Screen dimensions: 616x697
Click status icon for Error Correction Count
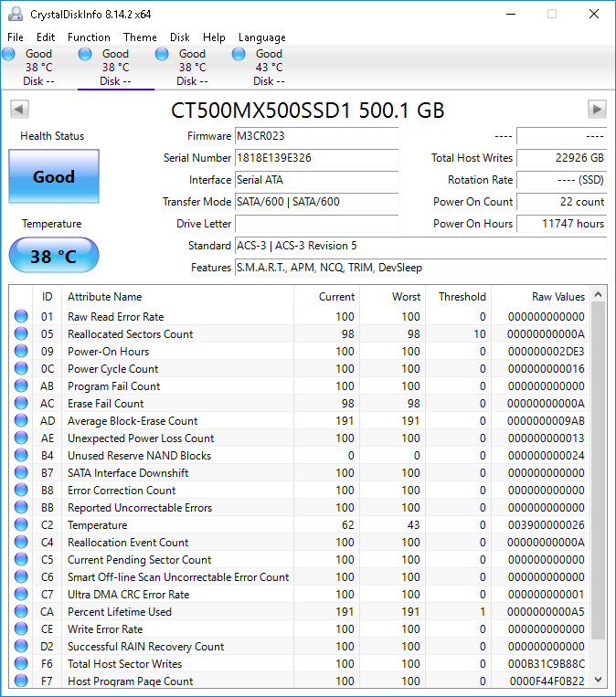point(21,490)
